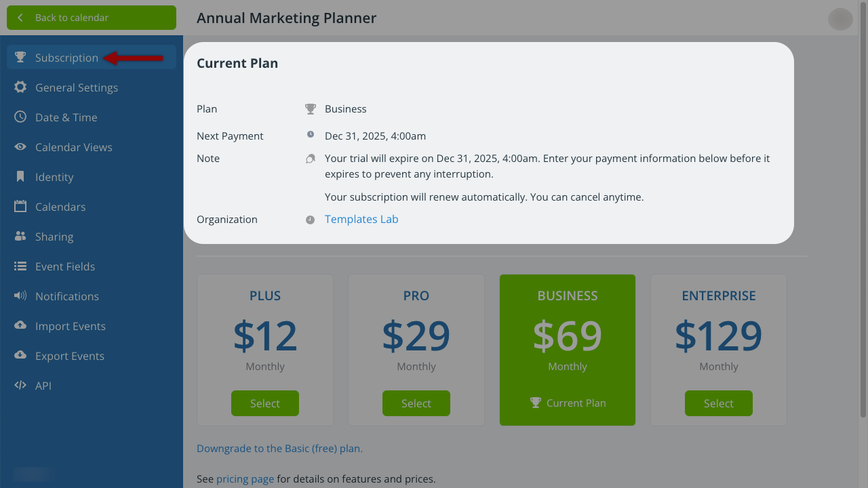Click the Sharing people icon
868x488 pixels.
coord(20,237)
